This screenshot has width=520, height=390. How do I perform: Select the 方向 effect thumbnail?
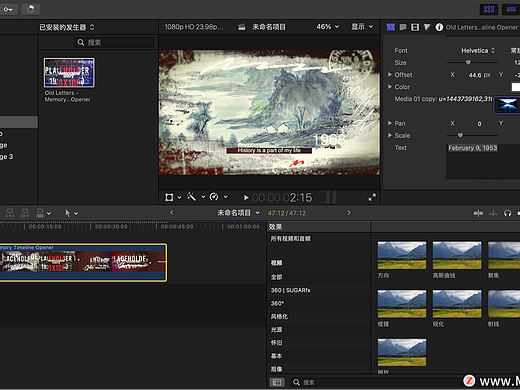click(402, 255)
